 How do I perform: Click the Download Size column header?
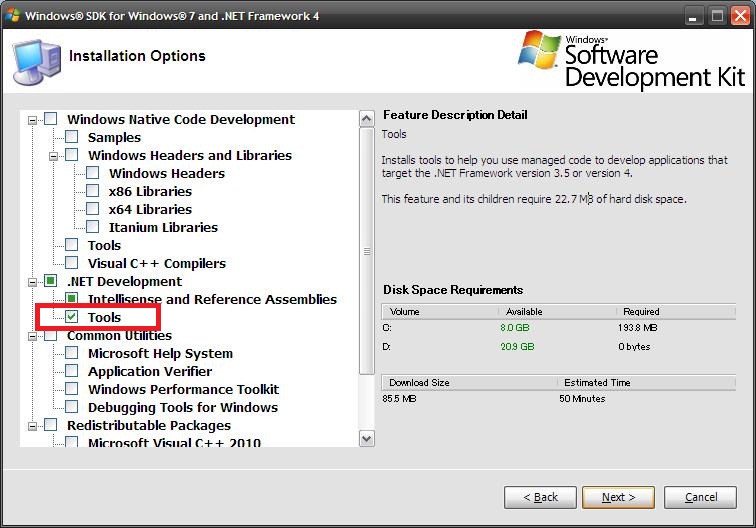(469, 382)
